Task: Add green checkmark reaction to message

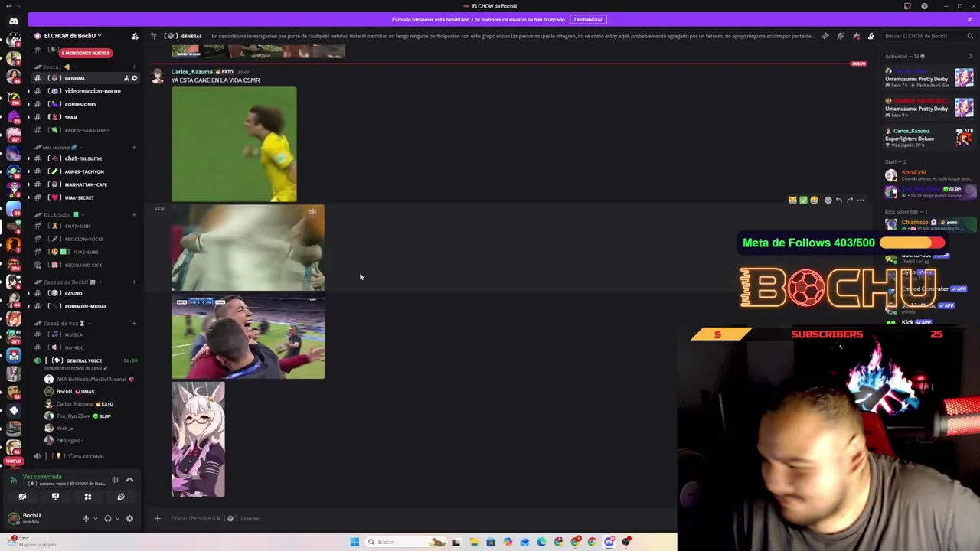Action: (803, 201)
